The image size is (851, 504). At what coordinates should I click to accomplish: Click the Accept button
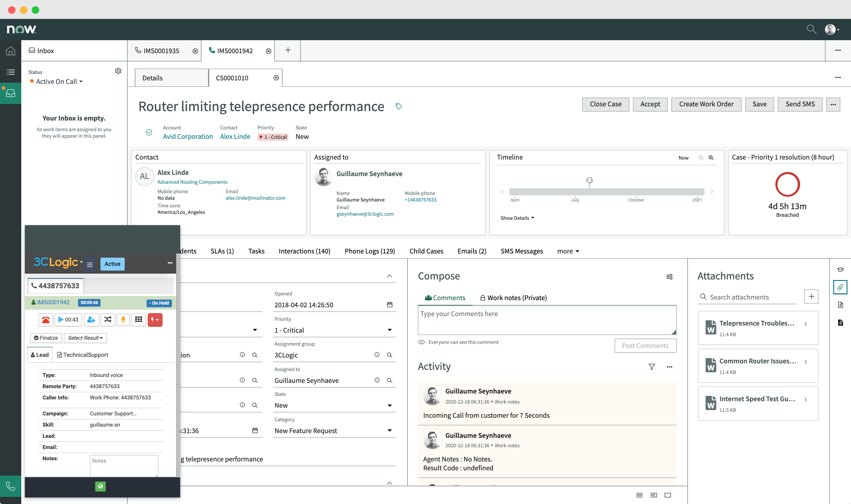[x=650, y=104]
